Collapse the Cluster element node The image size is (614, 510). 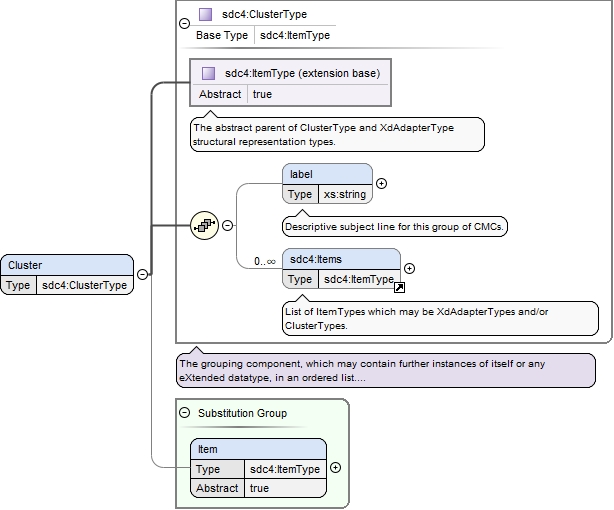pyautogui.click(x=143, y=274)
